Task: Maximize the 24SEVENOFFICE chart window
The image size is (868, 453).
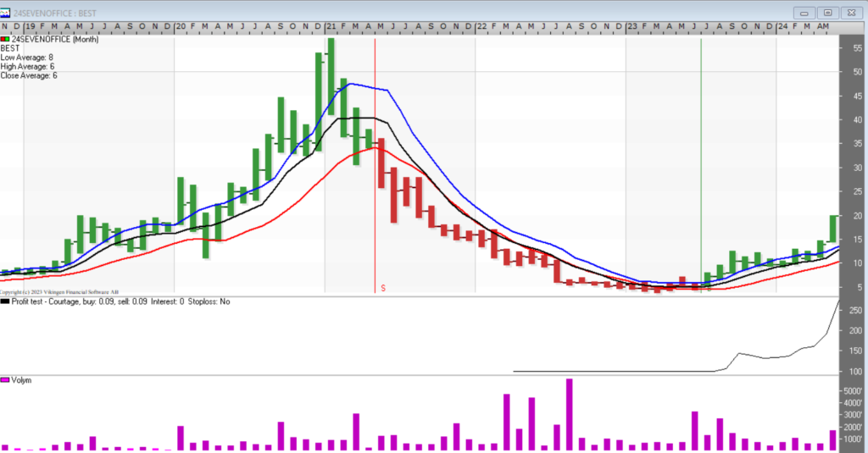Action: (x=827, y=12)
